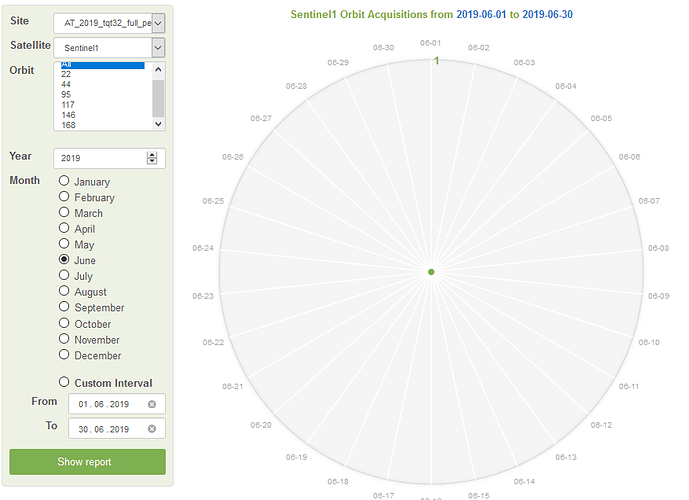Select orbit 146 in the list

pyautogui.click(x=68, y=115)
